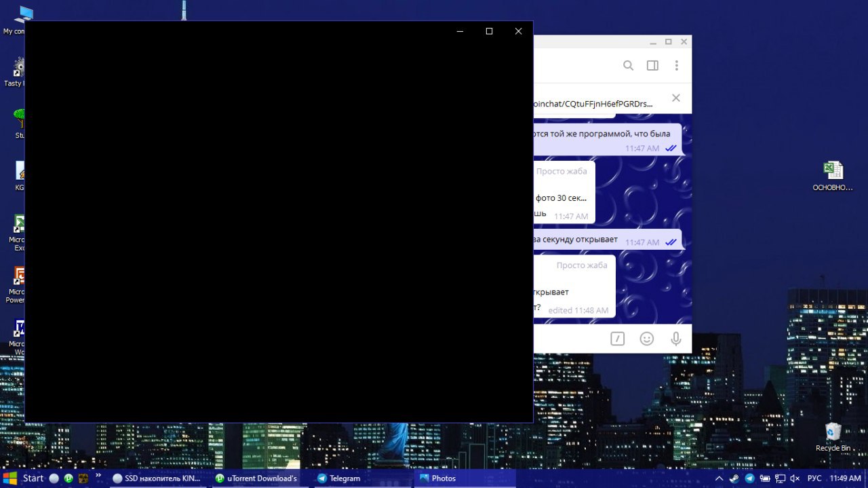Select the Recycle Bin desktop icon
The width and height of the screenshot is (868, 488).
point(833,437)
